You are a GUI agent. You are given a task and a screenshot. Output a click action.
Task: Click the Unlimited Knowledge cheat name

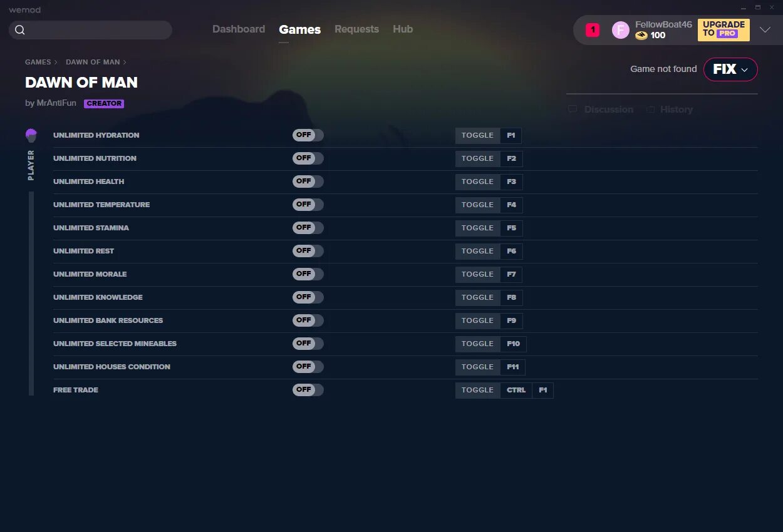(x=98, y=297)
